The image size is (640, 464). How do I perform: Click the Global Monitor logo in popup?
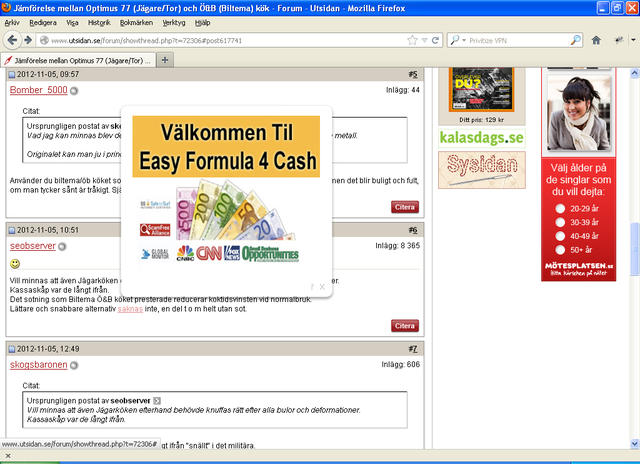(x=155, y=254)
